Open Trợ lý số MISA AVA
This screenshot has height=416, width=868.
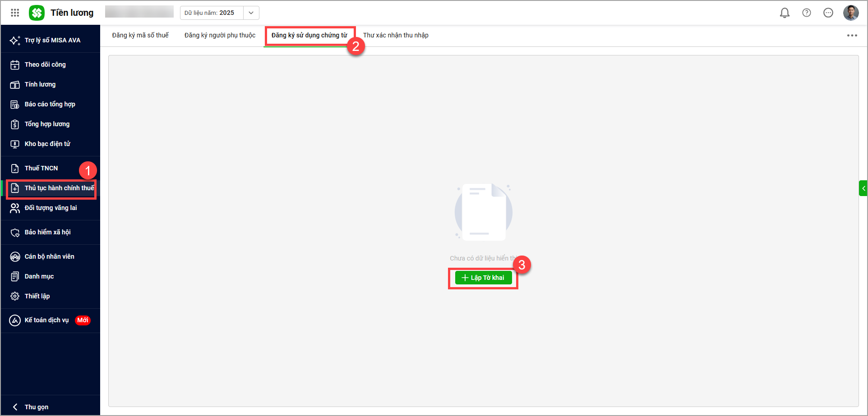pos(52,40)
